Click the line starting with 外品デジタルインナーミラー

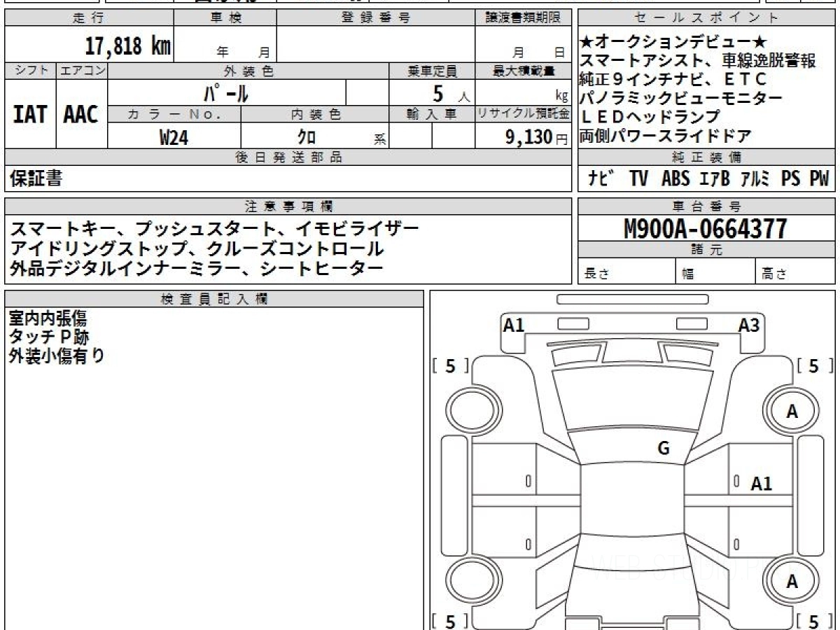197,267
